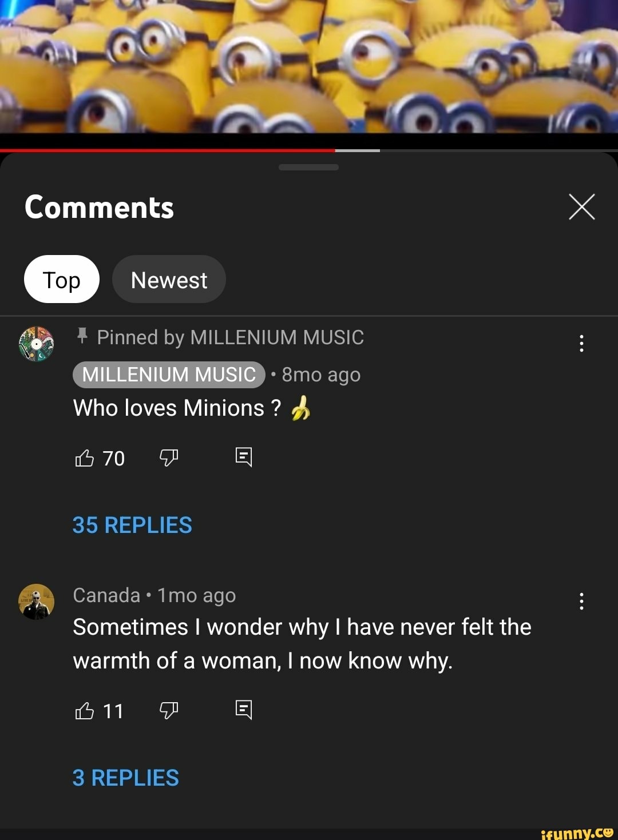
Task: Tap the comments sheet drag handle
Action: coord(309,168)
